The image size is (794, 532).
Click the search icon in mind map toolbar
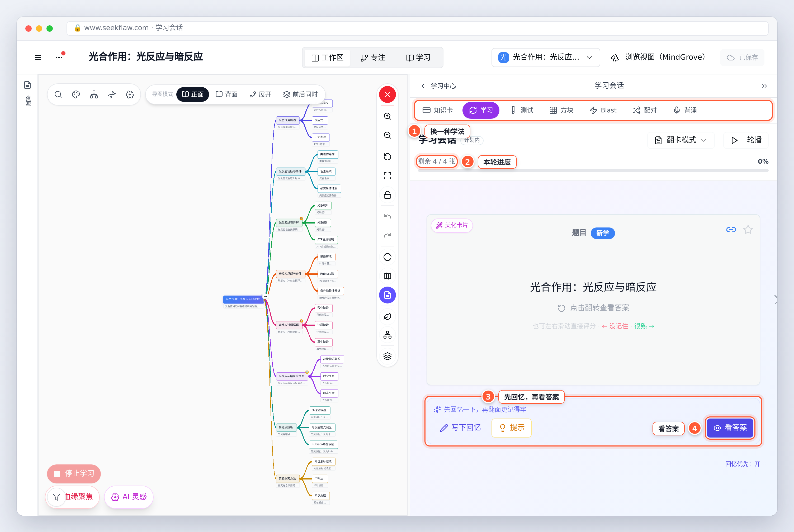click(x=58, y=94)
